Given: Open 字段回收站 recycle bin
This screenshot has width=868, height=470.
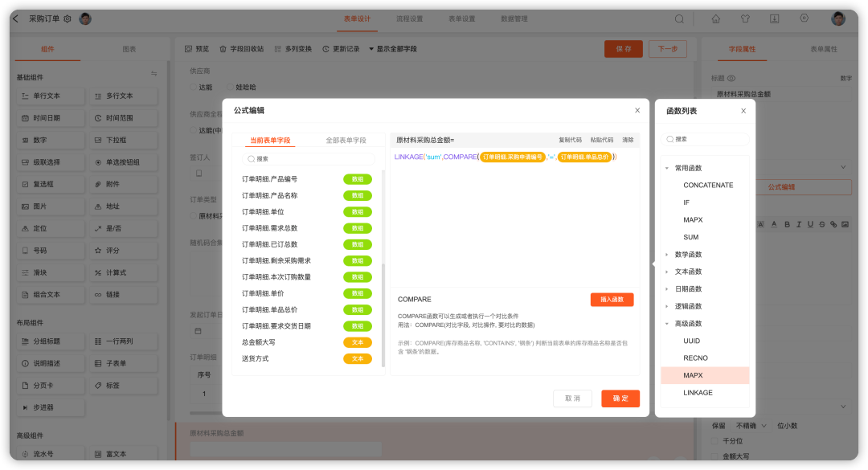Looking at the screenshot, I should click(x=242, y=49).
